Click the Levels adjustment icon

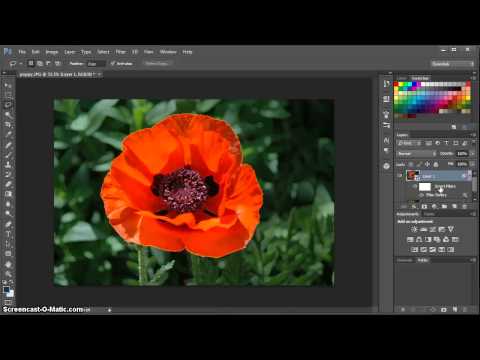(x=423, y=229)
